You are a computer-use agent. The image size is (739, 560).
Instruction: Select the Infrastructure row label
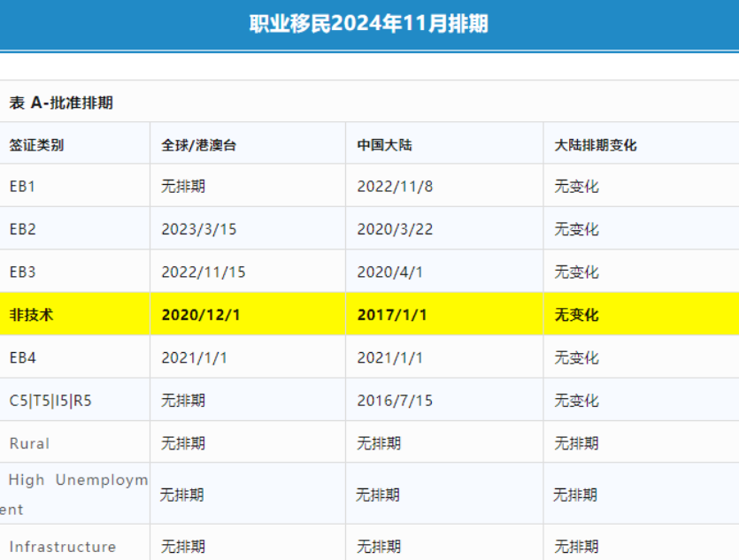click(x=63, y=547)
